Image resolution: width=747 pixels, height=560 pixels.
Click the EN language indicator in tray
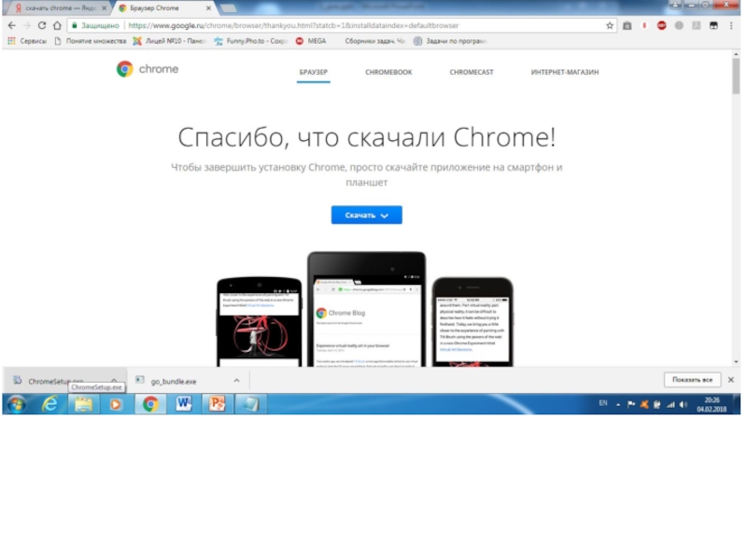pos(602,403)
